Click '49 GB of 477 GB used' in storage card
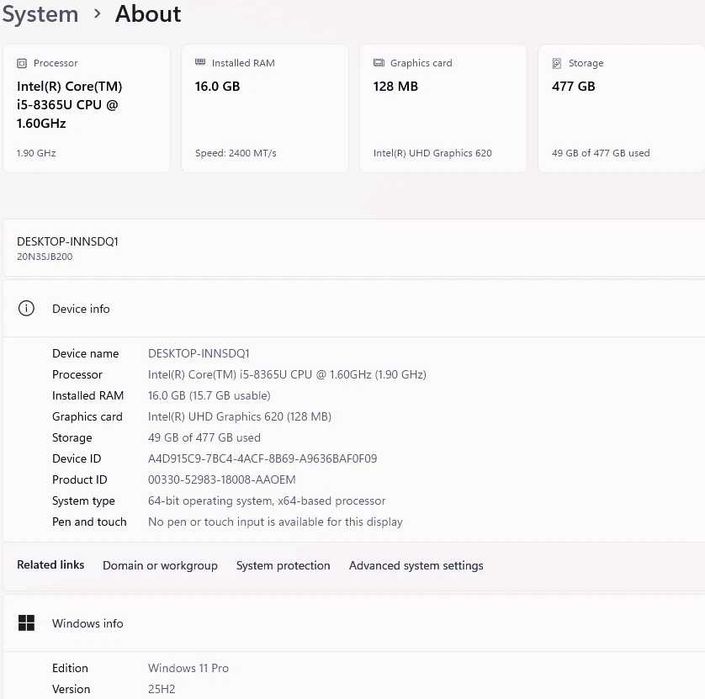Viewport: 705px width, 699px height. click(x=601, y=153)
